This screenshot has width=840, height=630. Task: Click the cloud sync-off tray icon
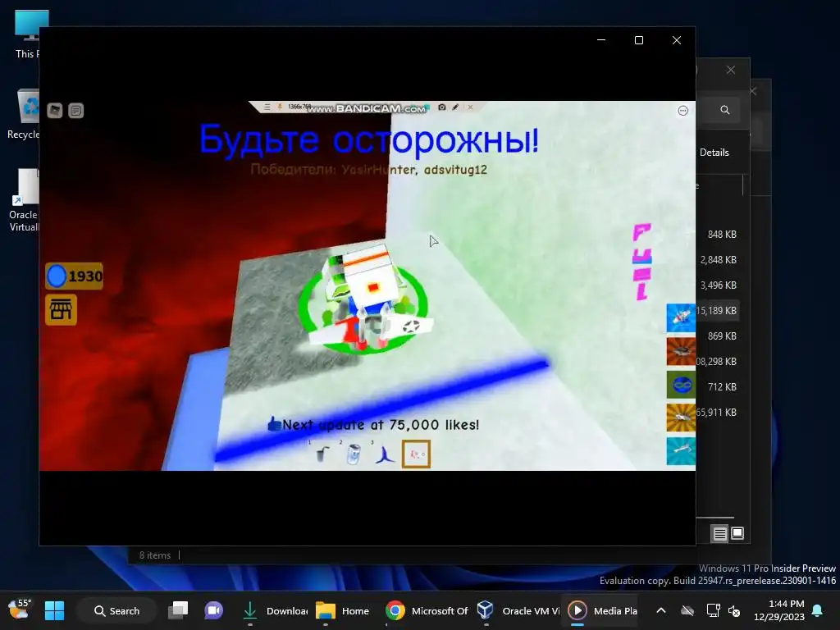click(x=687, y=610)
